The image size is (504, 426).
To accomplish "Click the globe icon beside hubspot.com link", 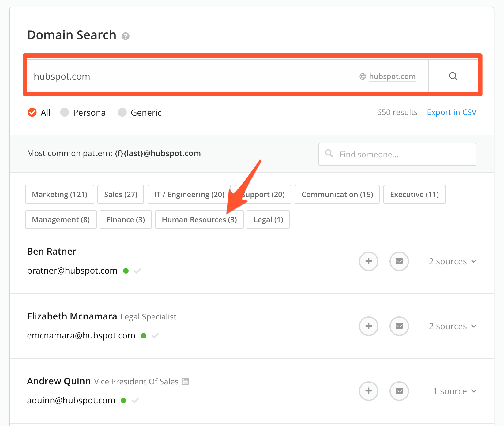I will (363, 77).
